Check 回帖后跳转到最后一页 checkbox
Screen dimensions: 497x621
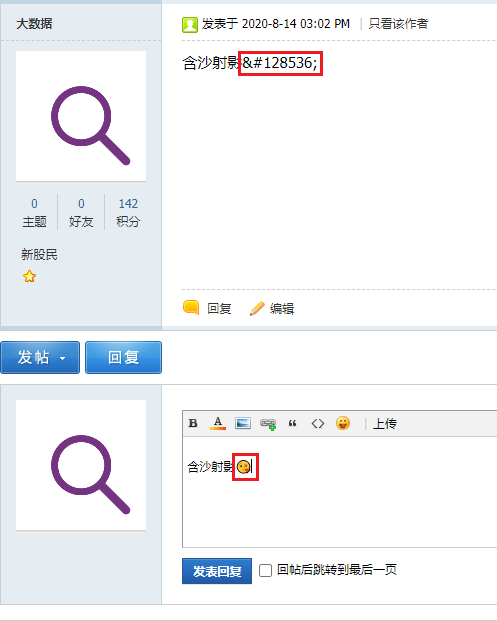point(265,571)
